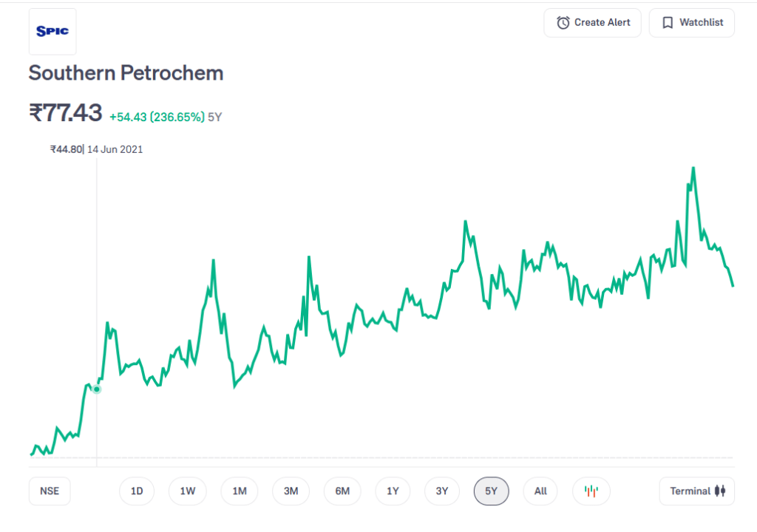Switch to 3Y chart range
Screen dimensions: 757x532
442,491
